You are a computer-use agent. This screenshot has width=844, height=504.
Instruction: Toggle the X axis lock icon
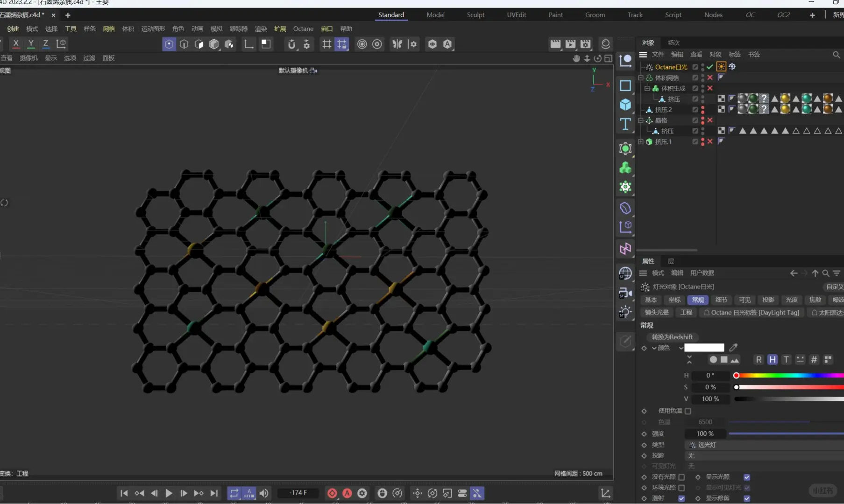[16, 44]
